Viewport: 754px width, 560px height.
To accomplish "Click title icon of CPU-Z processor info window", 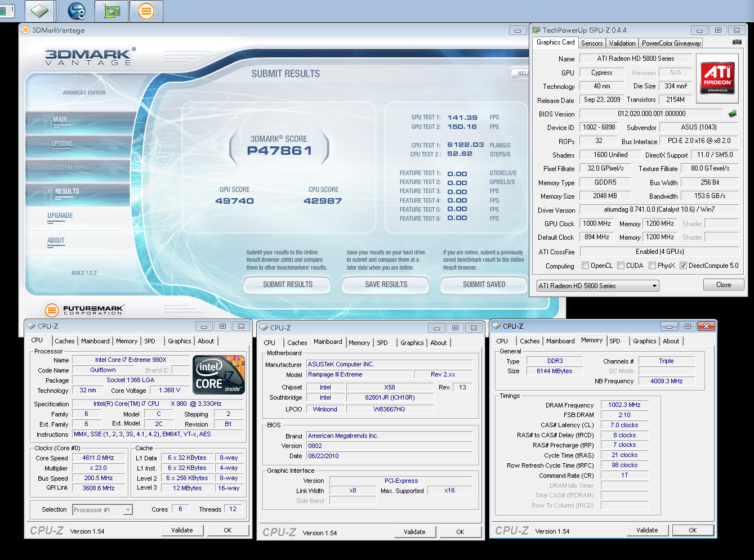I will click(31, 326).
